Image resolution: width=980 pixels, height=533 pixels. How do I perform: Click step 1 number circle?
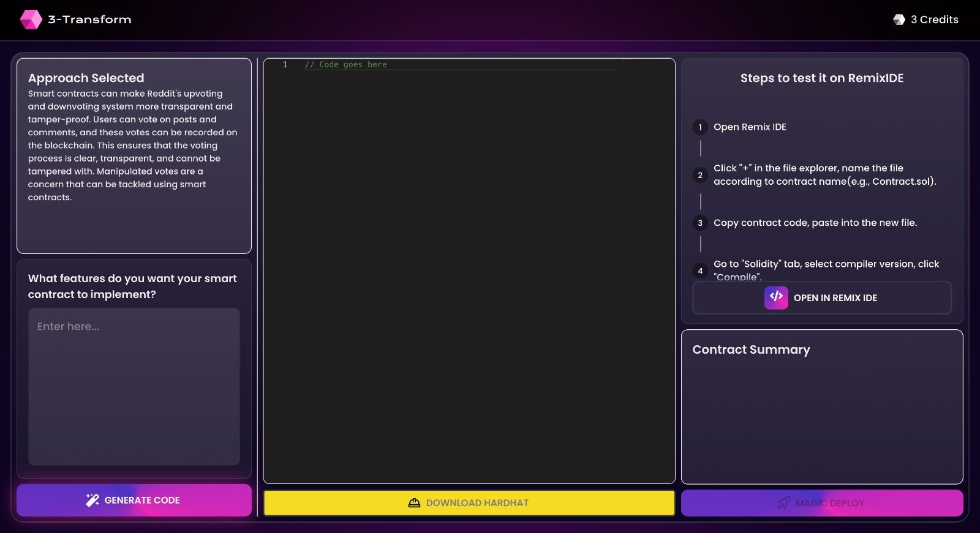(700, 127)
